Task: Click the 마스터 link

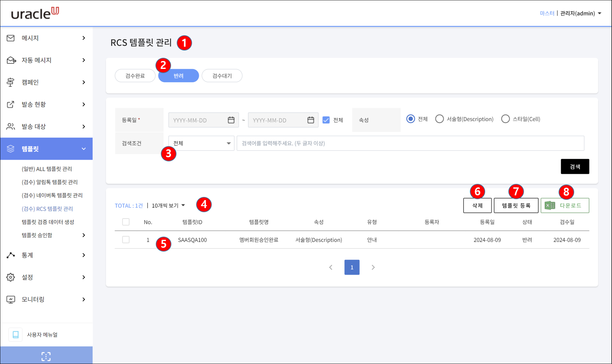Action: pos(547,13)
